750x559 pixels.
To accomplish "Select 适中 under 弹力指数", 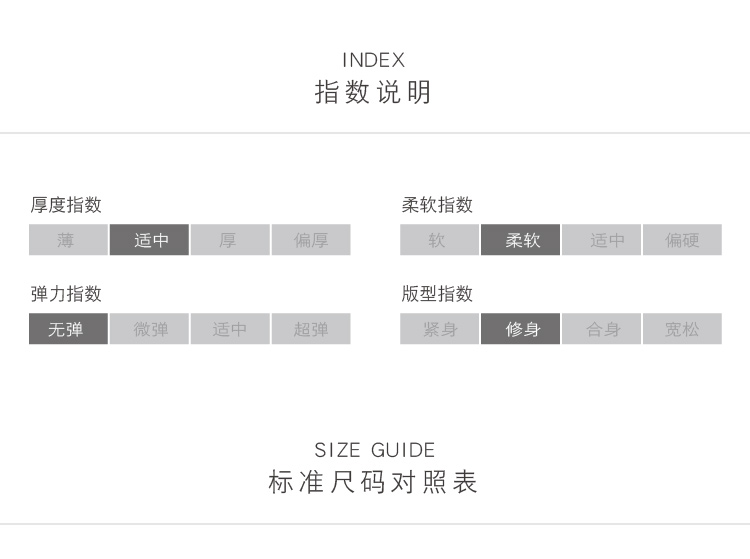I will (230, 329).
